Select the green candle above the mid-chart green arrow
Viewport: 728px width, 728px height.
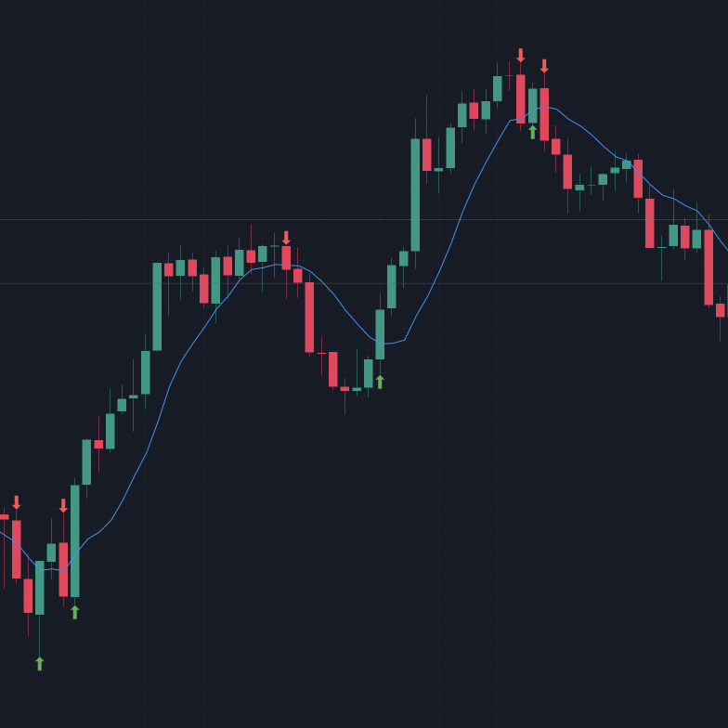(x=380, y=334)
